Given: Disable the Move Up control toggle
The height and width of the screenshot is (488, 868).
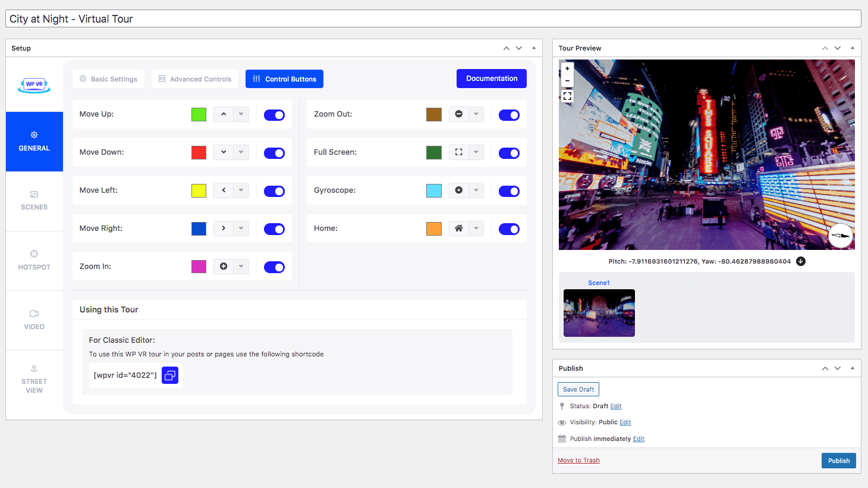Looking at the screenshot, I should pyautogui.click(x=274, y=115).
